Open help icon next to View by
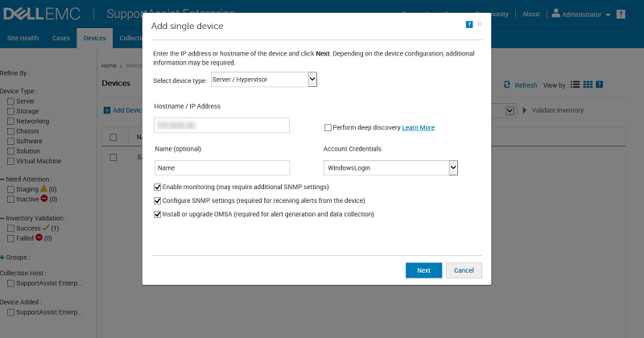This screenshot has height=338, width=644. coord(599,84)
